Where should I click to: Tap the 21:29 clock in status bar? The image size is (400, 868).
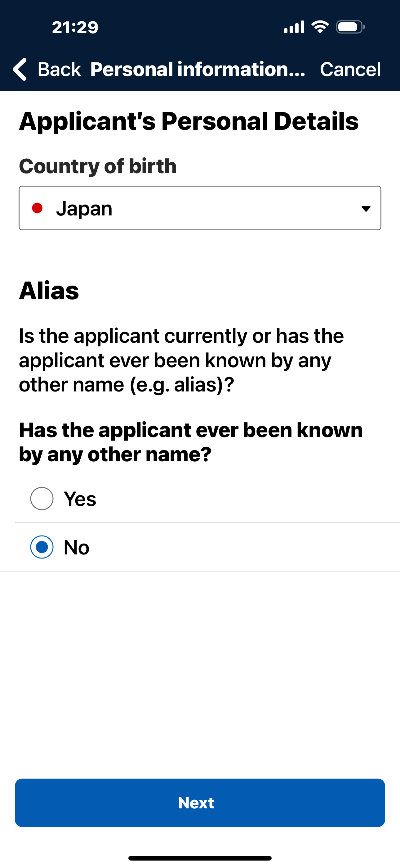(x=75, y=27)
